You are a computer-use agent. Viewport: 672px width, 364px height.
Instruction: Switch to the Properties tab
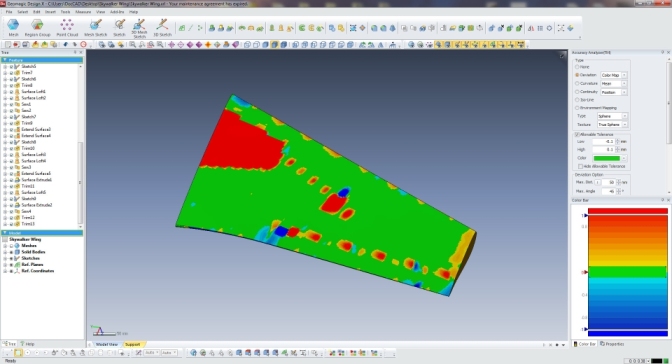click(x=612, y=344)
